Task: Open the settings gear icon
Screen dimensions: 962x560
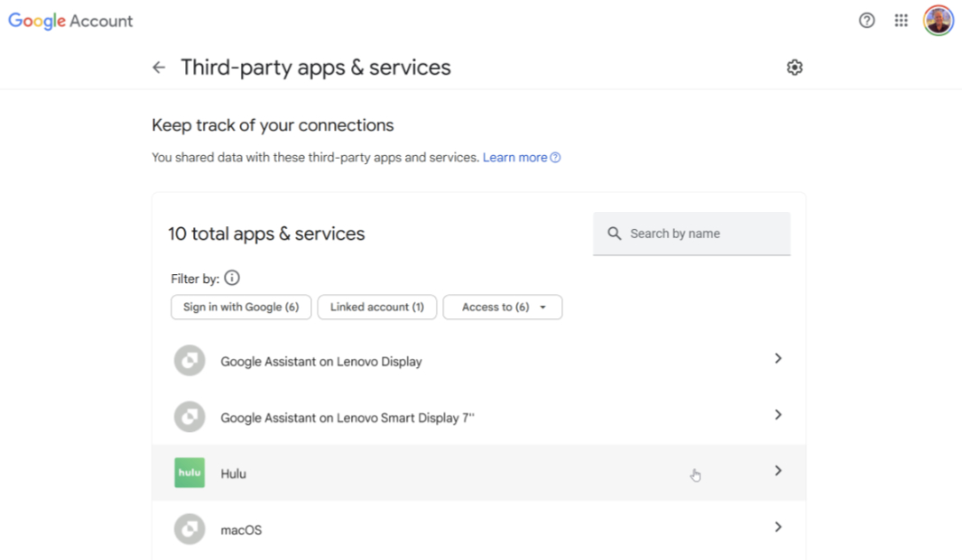Action: point(794,68)
